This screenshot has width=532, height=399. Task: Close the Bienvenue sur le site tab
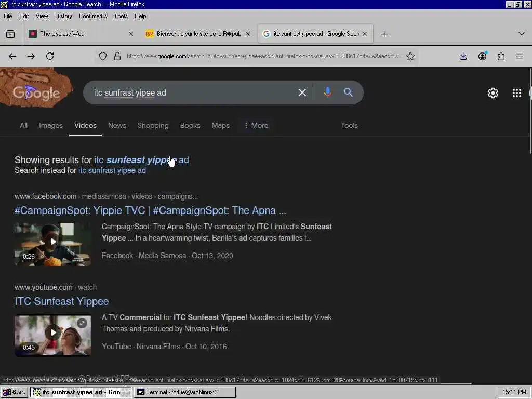(248, 34)
